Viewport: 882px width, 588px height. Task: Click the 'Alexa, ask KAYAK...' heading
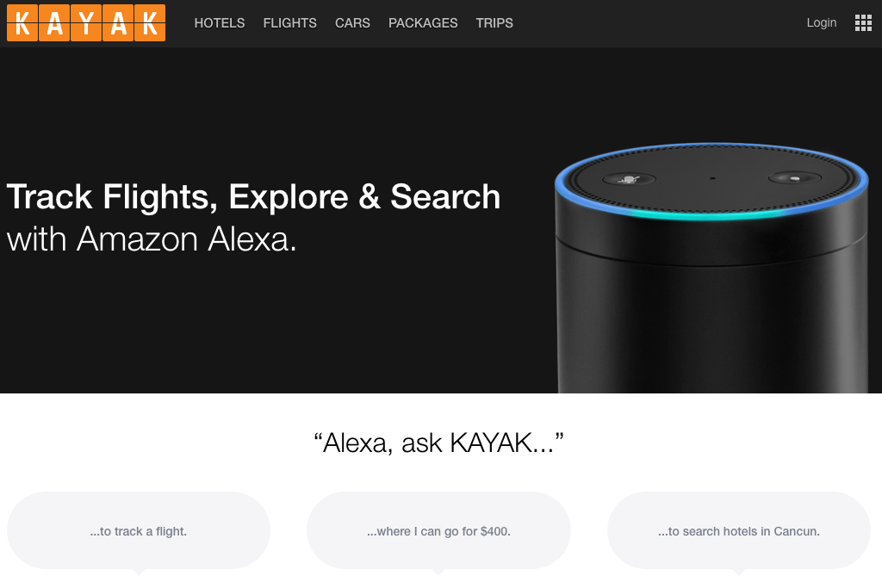pos(438,443)
